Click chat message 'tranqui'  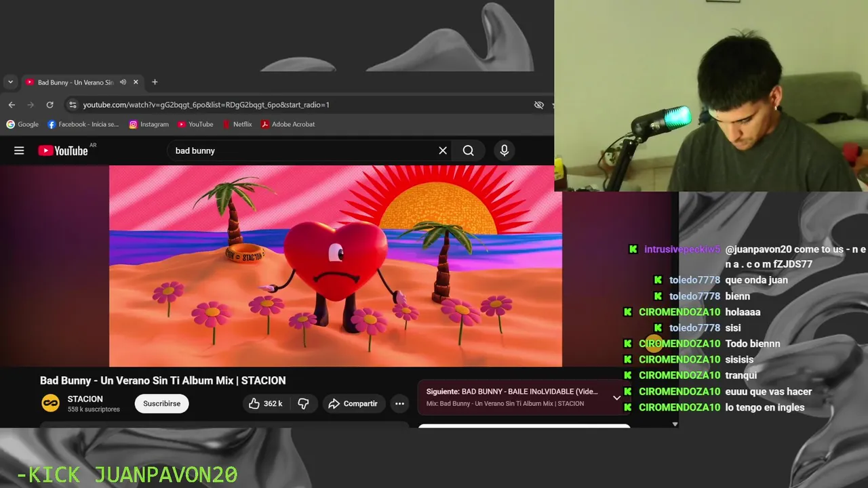pos(741,375)
